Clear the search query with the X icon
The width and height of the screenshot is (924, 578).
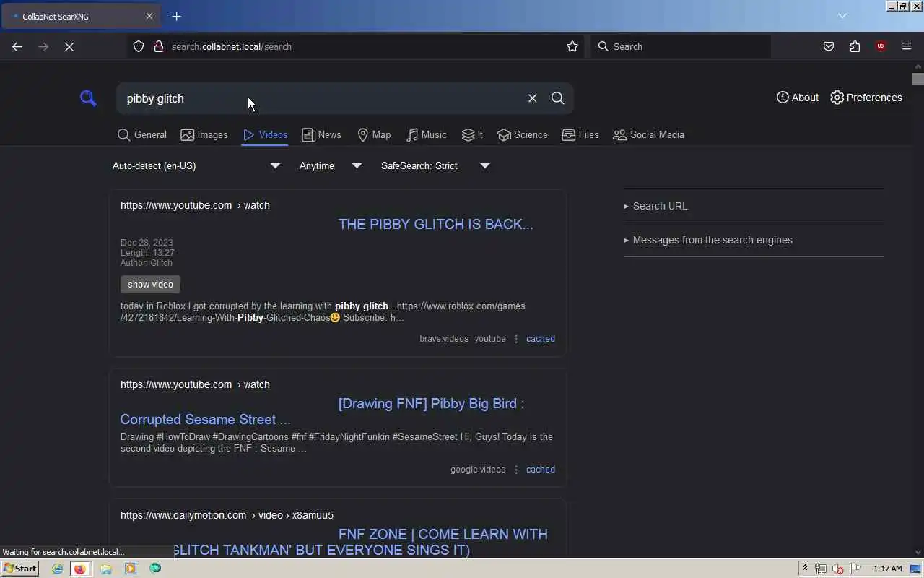(x=533, y=98)
